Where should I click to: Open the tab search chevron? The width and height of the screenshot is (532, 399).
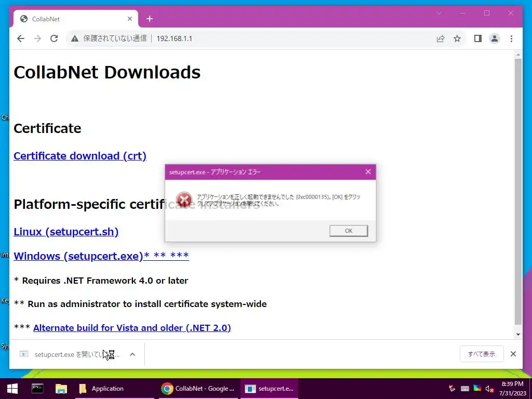point(438,13)
